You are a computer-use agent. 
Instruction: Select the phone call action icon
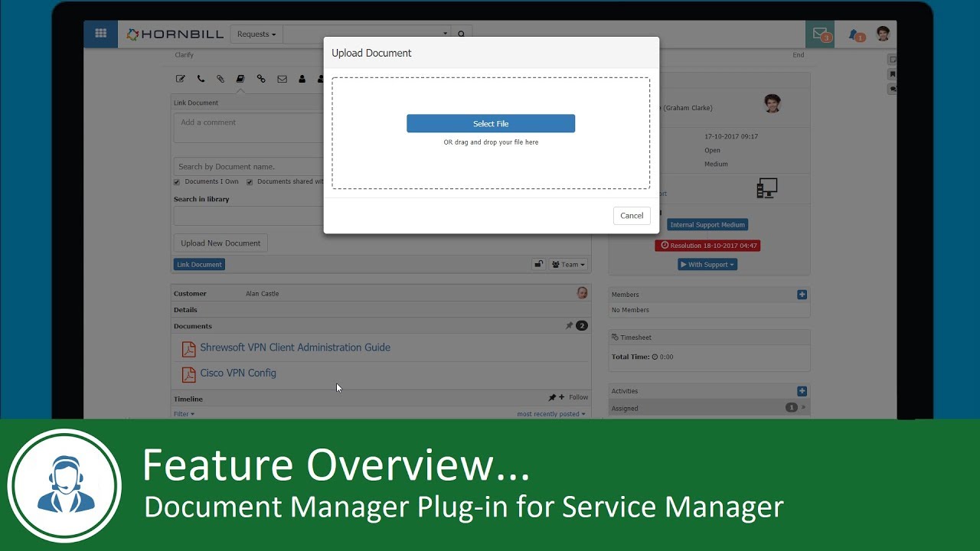[201, 79]
